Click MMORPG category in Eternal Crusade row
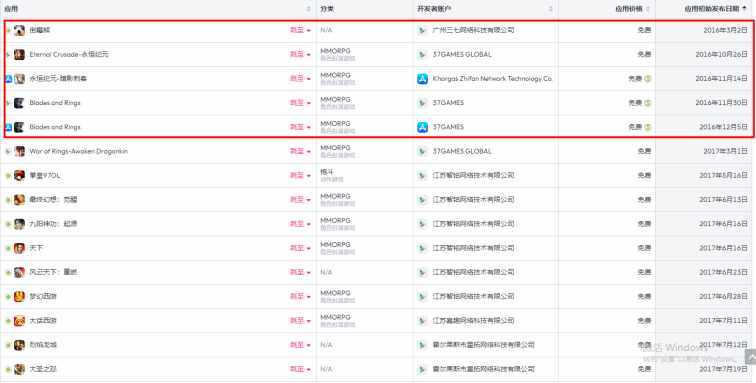 (335, 51)
